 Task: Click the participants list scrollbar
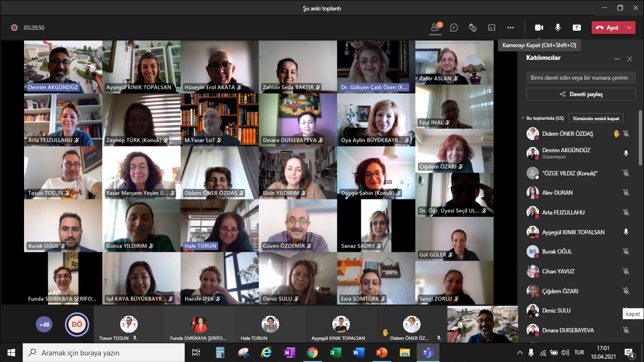tap(640, 138)
